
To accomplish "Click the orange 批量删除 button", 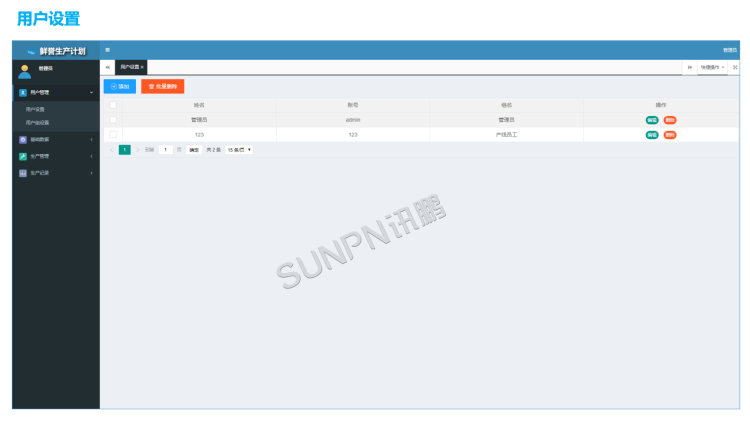I will [x=162, y=87].
